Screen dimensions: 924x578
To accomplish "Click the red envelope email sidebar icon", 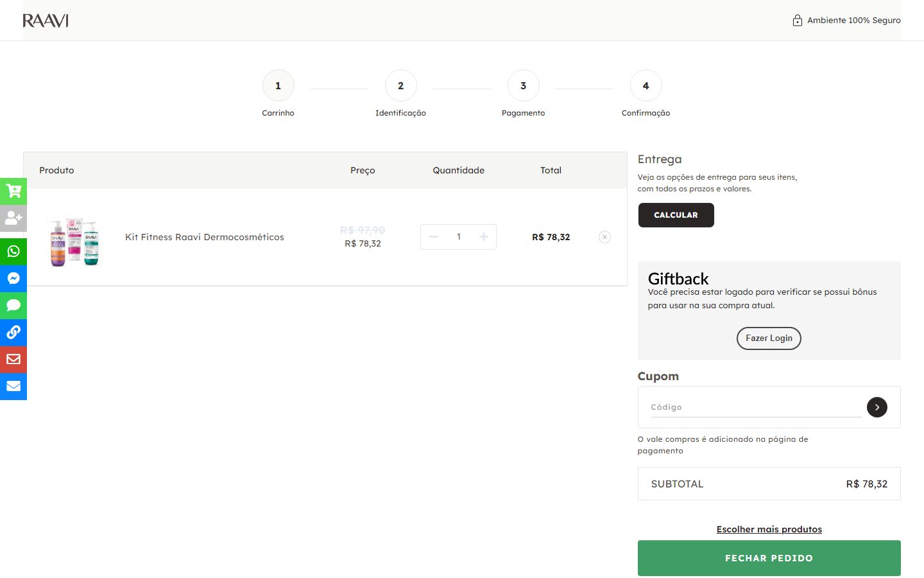I will [x=13, y=359].
